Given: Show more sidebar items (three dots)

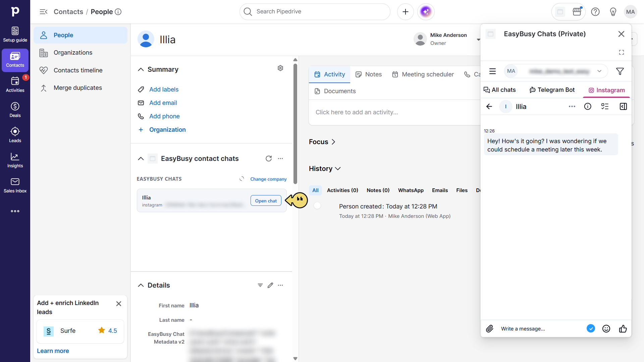Looking at the screenshot, I should (x=15, y=211).
